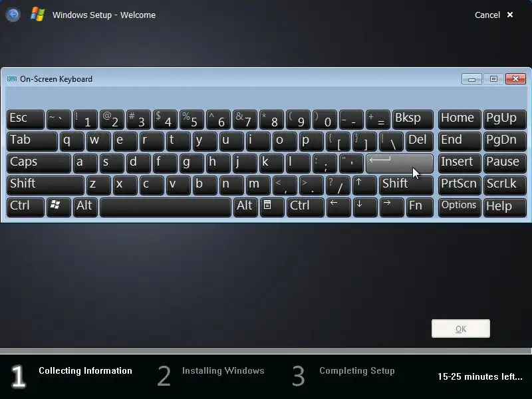The height and width of the screenshot is (399, 532).
Task: Click the m key
Action: tap(258, 186)
